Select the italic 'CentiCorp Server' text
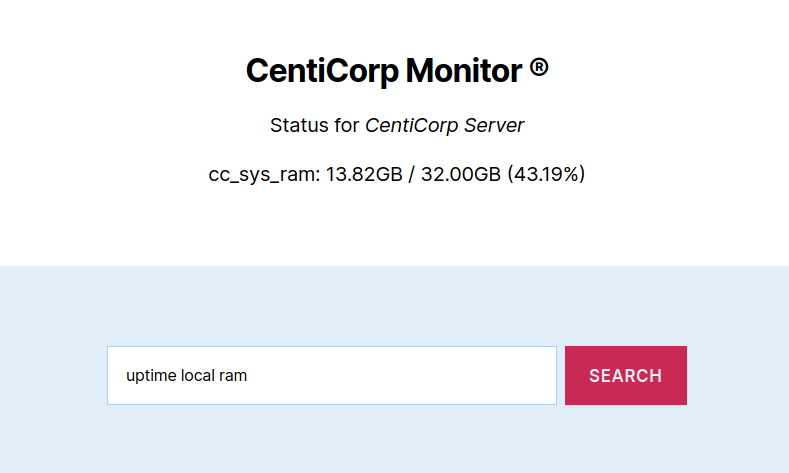This screenshot has height=473, width=789. coord(444,125)
